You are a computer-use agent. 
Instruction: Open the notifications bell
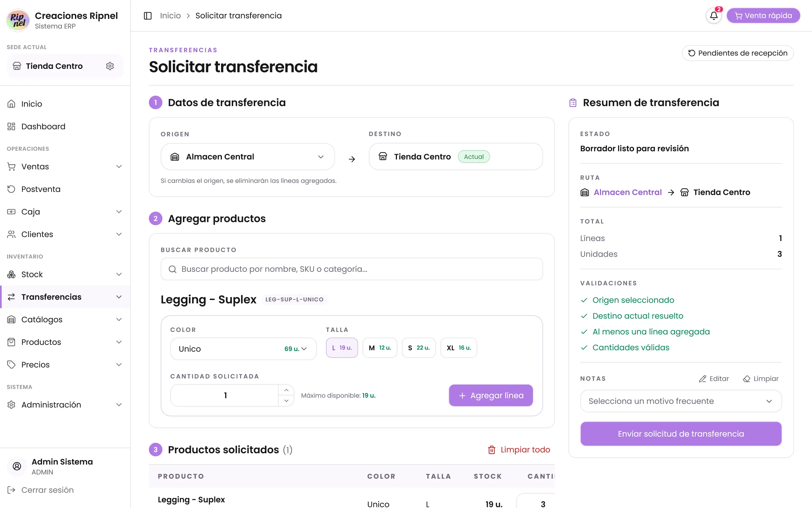click(x=714, y=16)
